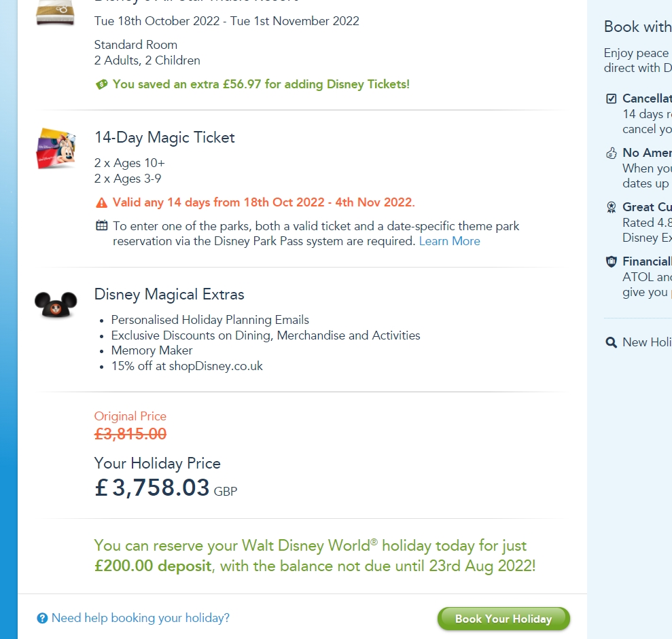The height and width of the screenshot is (639, 672).
Task: Click the Mickey ears hat icon
Action: [x=56, y=305]
